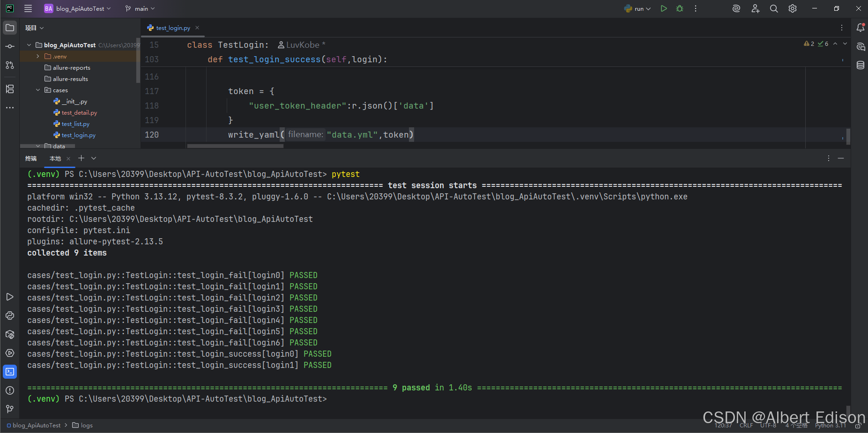Open the Git tool window
Image resolution: width=868 pixels, height=433 pixels.
pos(10,409)
